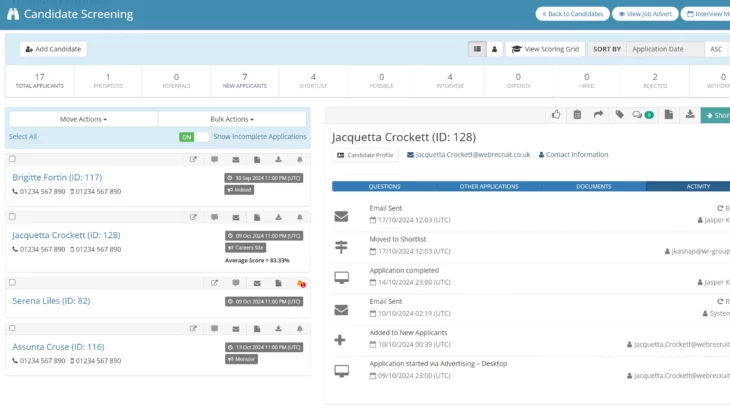Click the tag icon in candidate toolbar
730x420 pixels.
(620, 115)
